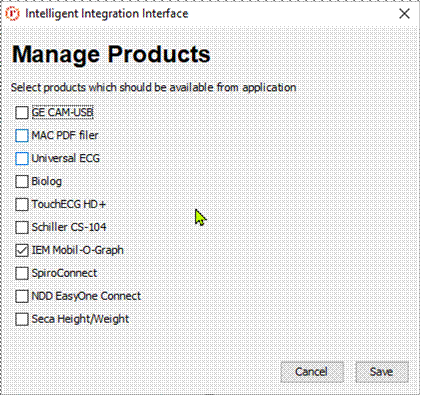Toggle the TouchECG HD+ checkbox

(22, 205)
